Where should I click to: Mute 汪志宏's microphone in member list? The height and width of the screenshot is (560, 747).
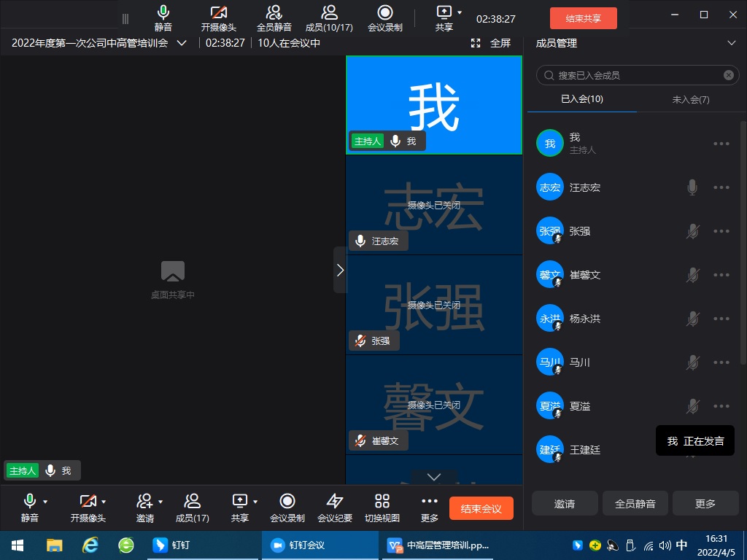(x=692, y=187)
